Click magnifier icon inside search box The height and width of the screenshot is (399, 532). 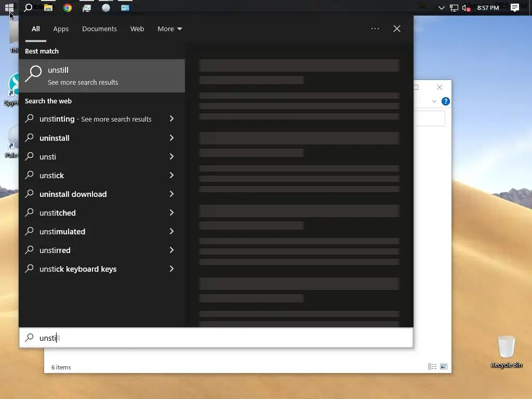coord(30,337)
